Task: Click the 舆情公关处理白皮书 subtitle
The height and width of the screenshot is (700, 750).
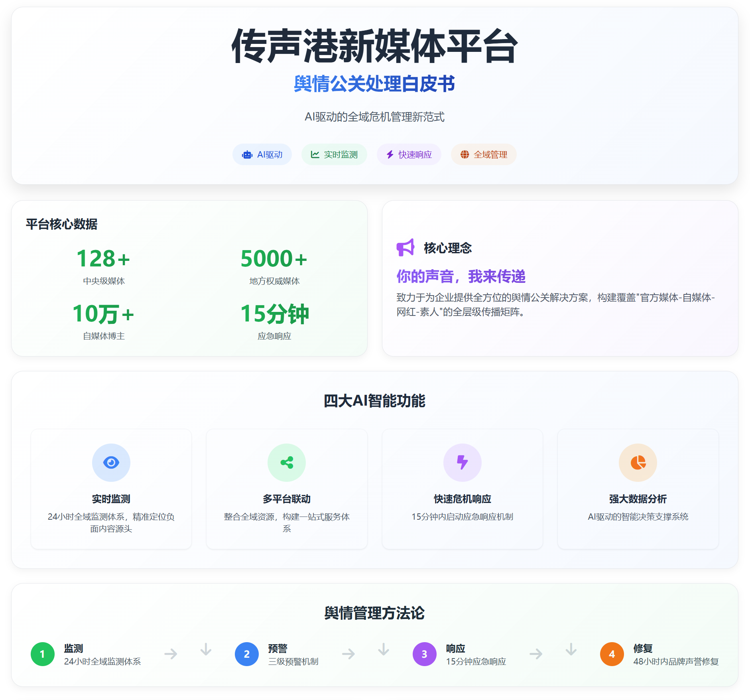Action: (x=375, y=84)
